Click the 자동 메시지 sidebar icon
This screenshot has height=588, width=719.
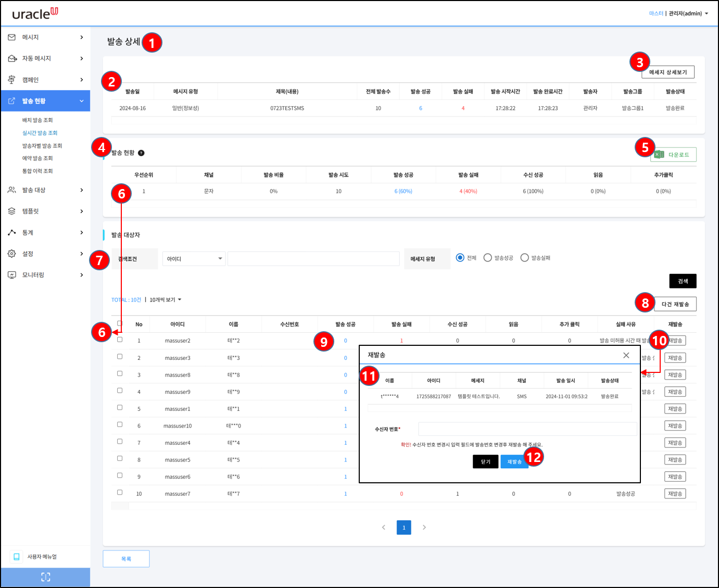pos(12,58)
